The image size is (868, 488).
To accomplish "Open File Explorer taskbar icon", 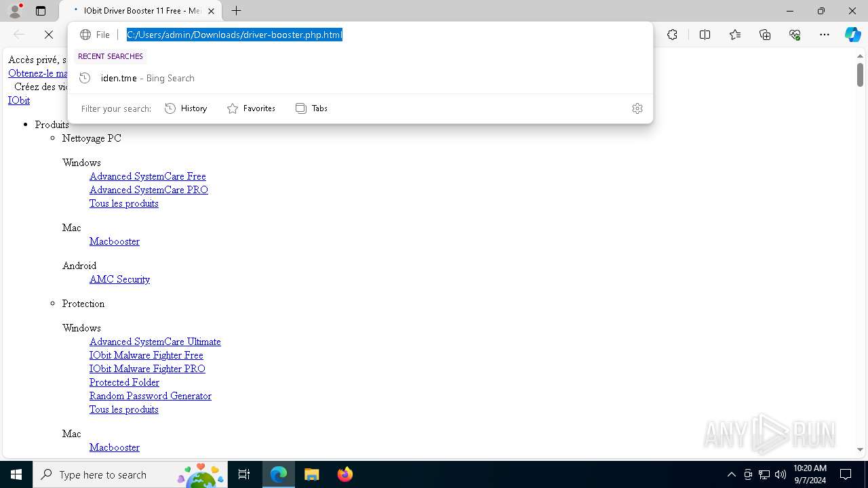I will (x=311, y=474).
